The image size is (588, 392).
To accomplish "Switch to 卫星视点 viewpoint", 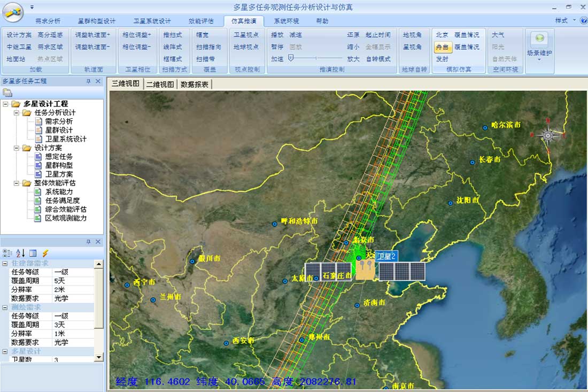I will click(x=246, y=35).
